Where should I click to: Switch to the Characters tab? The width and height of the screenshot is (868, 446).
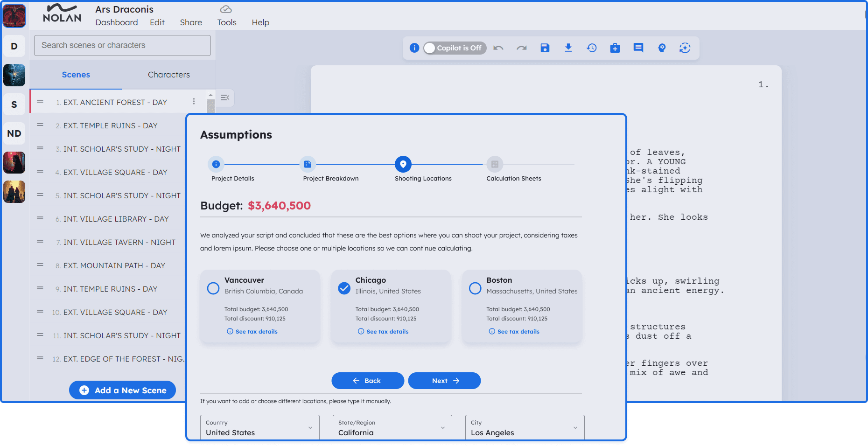coord(168,75)
